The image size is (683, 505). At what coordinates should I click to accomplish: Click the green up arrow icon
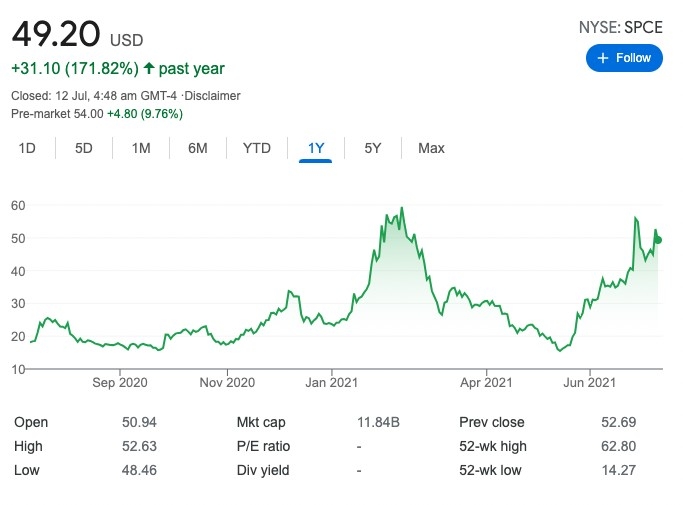[149, 68]
